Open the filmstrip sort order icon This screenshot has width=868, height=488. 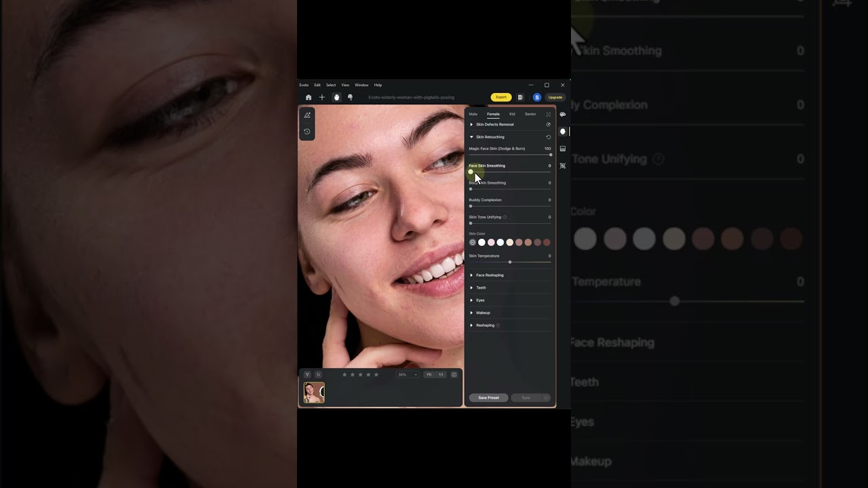tap(318, 375)
